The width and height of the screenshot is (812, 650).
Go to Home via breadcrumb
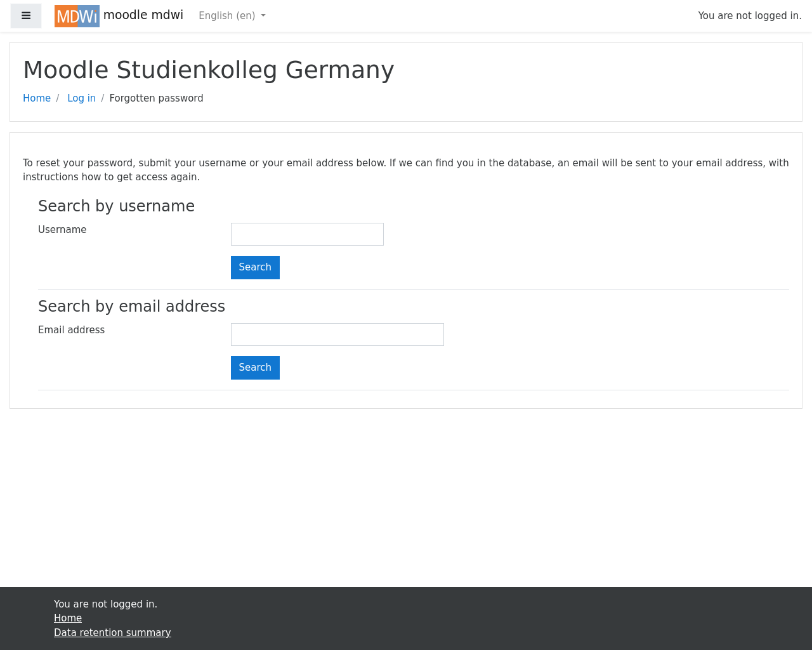[x=37, y=98]
